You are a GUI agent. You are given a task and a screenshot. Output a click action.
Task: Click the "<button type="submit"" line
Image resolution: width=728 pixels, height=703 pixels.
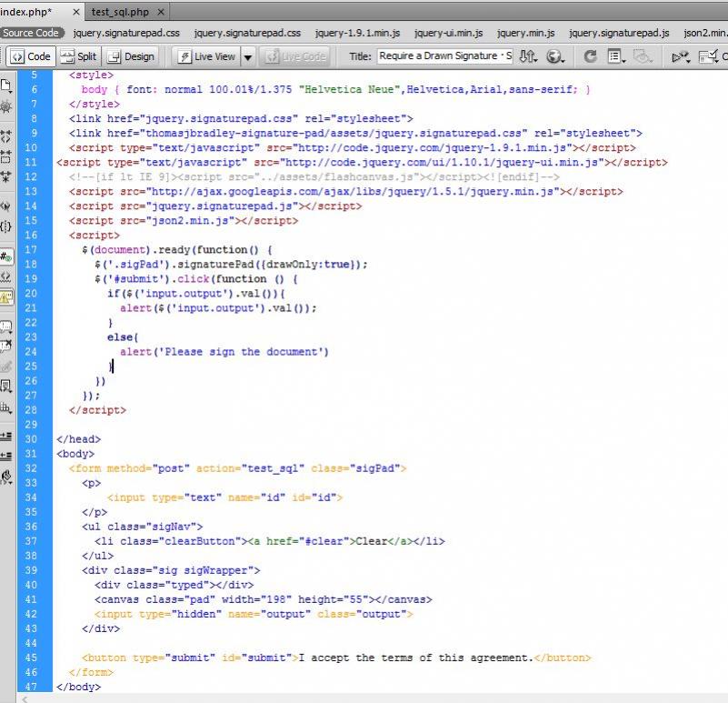[x=336, y=658]
